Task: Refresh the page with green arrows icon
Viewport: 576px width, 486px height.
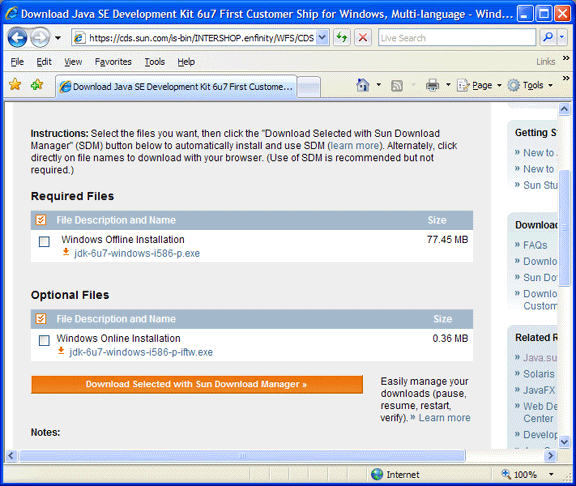Action: point(342,37)
